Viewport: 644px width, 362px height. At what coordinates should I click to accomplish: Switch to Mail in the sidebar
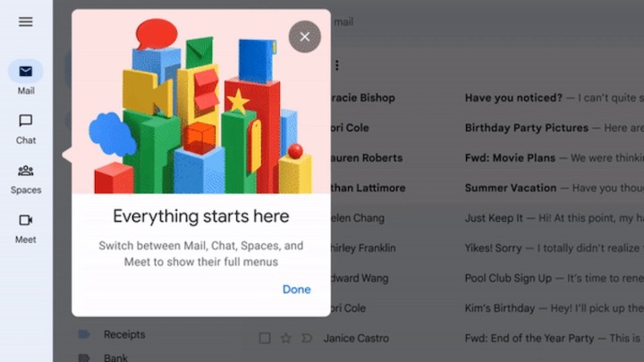(25, 78)
